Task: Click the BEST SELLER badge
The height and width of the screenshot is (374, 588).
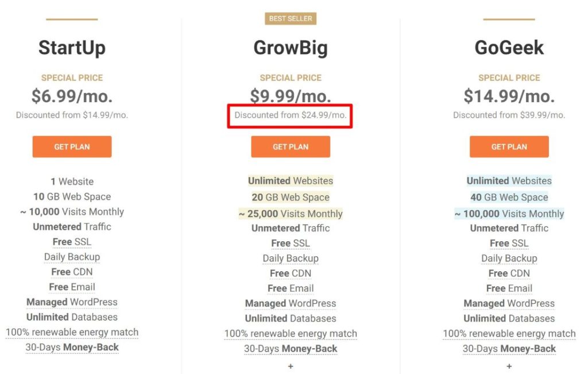Action: (291, 18)
